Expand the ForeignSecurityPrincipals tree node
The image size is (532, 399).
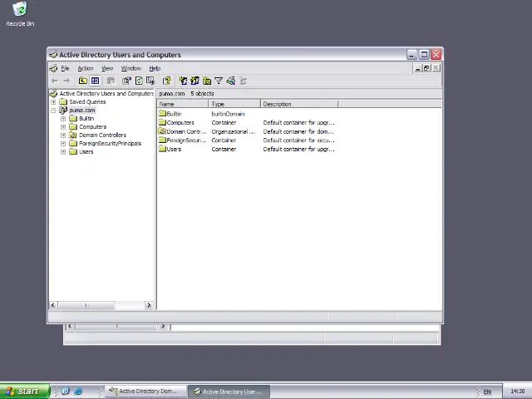(x=63, y=144)
